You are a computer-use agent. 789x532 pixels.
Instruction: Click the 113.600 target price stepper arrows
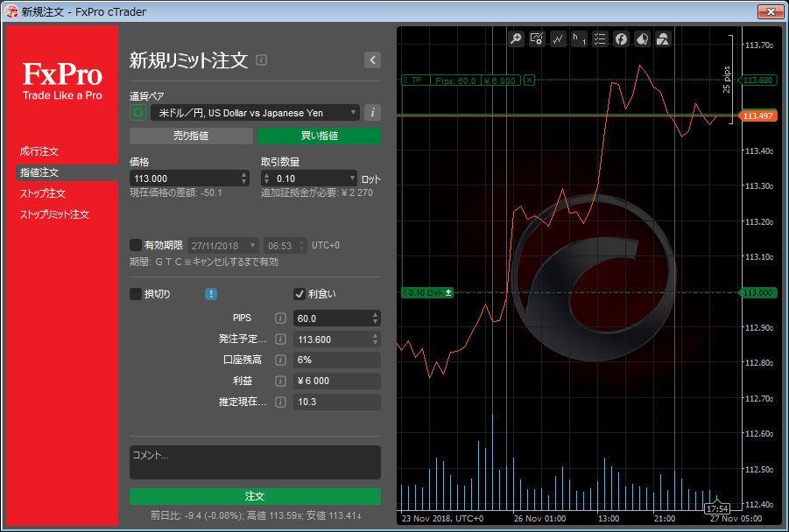pyautogui.click(x=376, y=339)
